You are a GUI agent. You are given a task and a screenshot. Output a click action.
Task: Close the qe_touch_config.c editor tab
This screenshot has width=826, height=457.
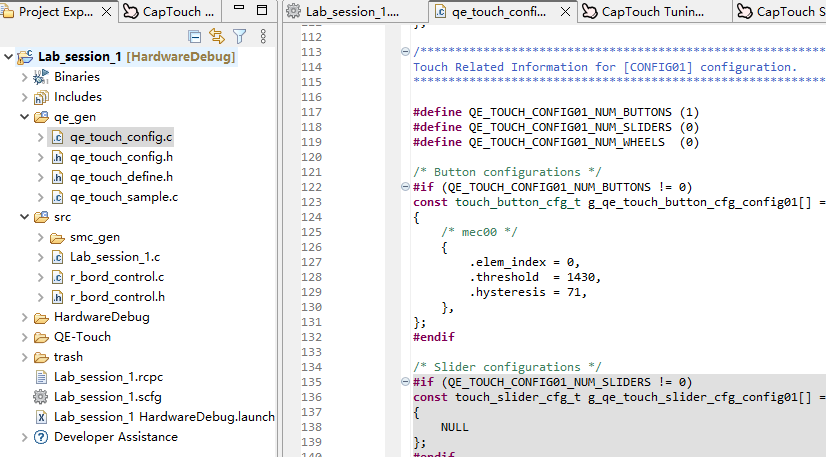565,12
